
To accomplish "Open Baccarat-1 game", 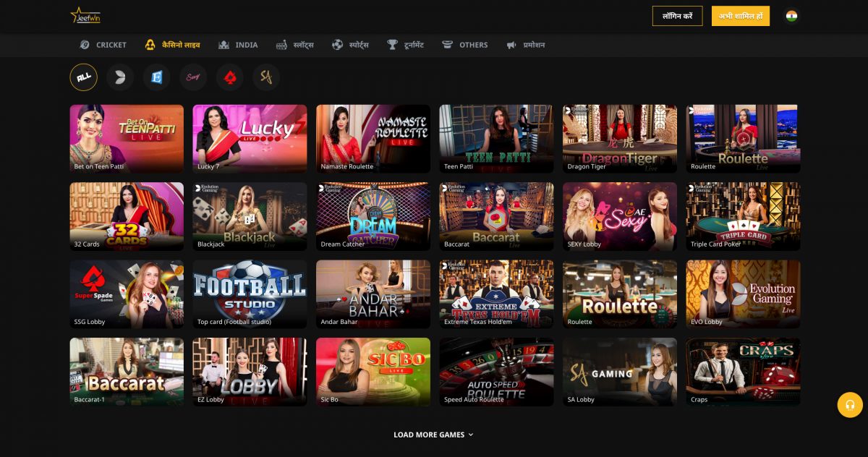I will click(x=127, y=372).
